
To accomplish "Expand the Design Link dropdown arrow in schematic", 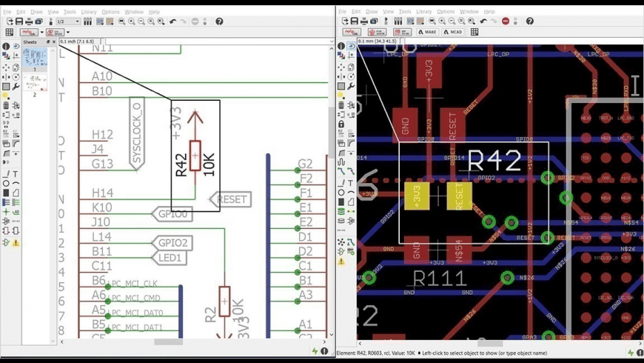I will click(41, 33).
